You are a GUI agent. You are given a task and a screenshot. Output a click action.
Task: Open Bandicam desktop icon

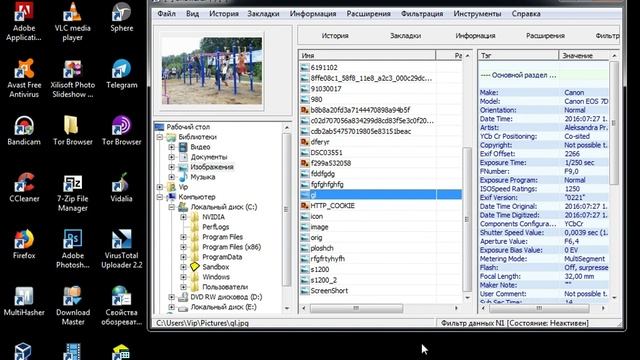[24, 131]
